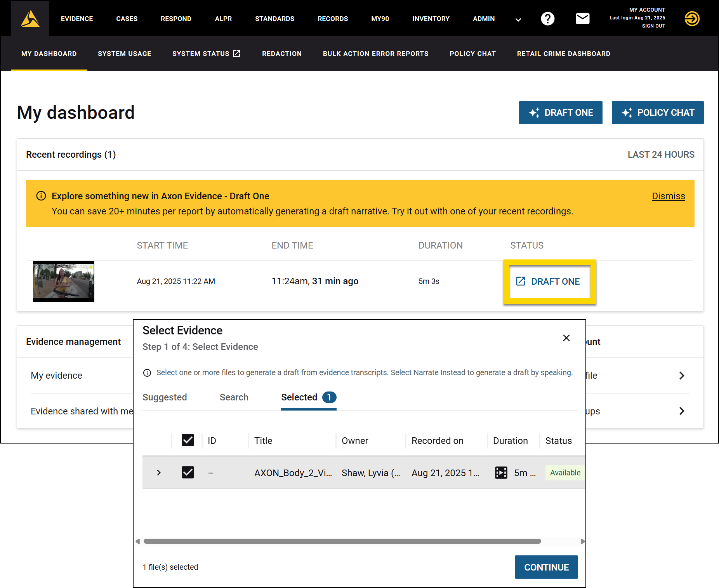Toggle the select-all checkbox in table header

pos(188,440)
